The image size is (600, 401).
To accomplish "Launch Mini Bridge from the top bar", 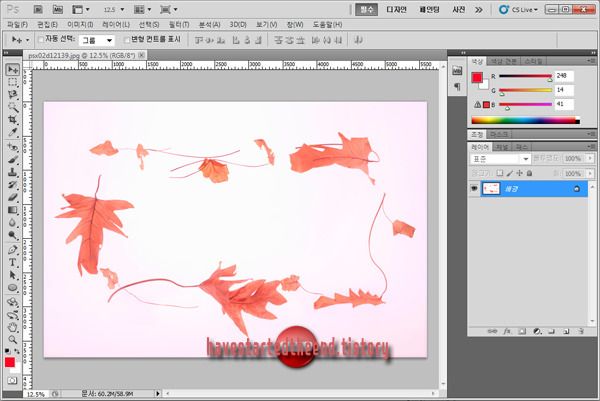I will [57, 10].
